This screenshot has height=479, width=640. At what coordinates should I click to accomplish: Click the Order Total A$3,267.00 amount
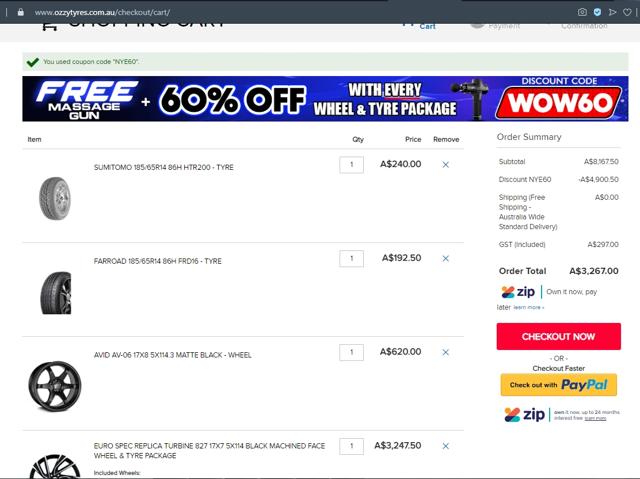[x=594, y=271]
